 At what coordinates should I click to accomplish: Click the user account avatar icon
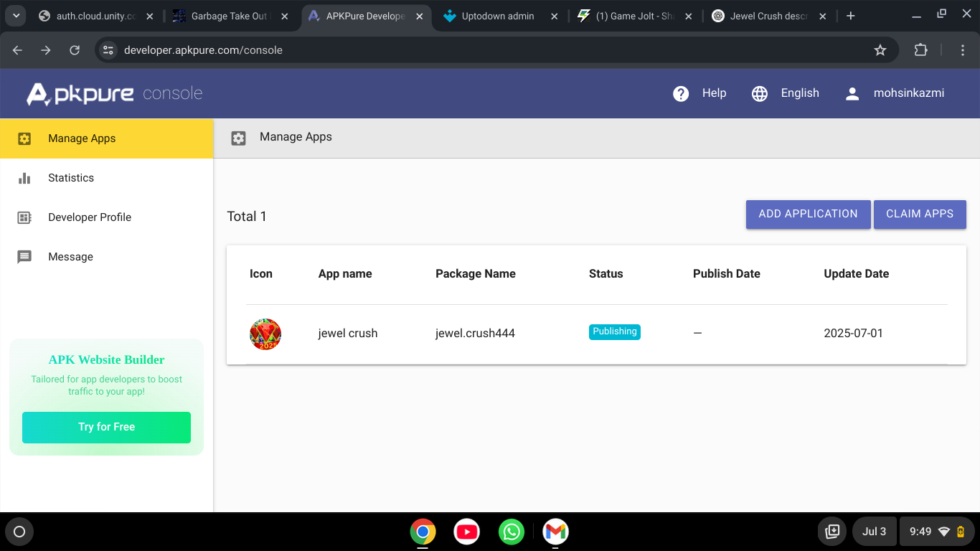pyautogui.click(x=852, y=94)
